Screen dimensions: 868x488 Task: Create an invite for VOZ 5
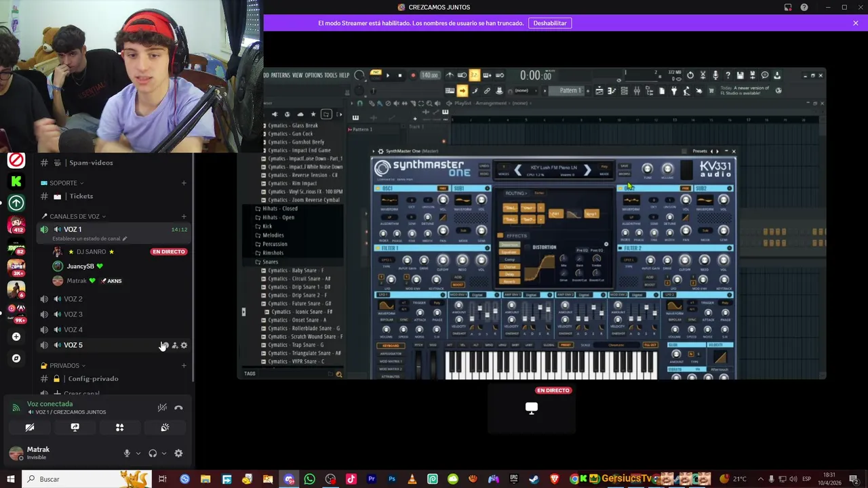174,346
